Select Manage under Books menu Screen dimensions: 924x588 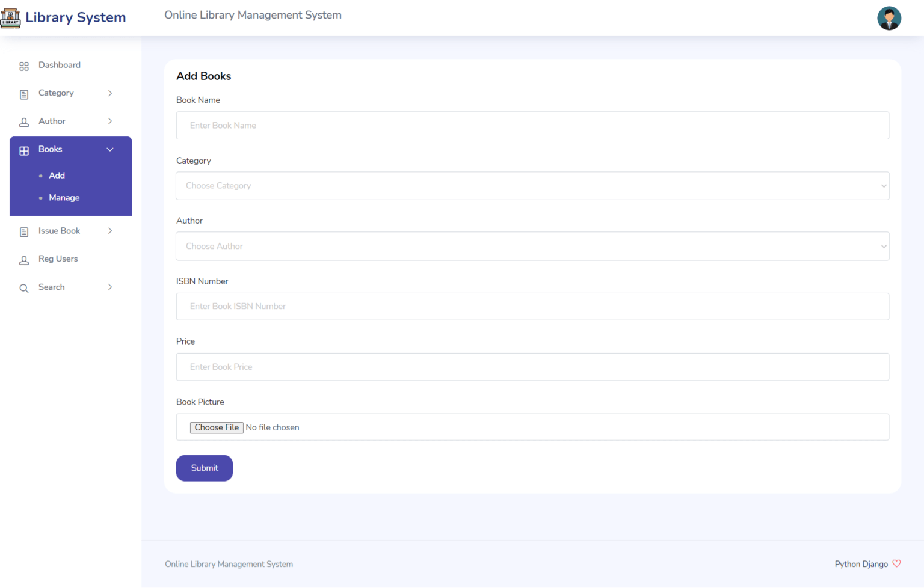tap(64, 198)
